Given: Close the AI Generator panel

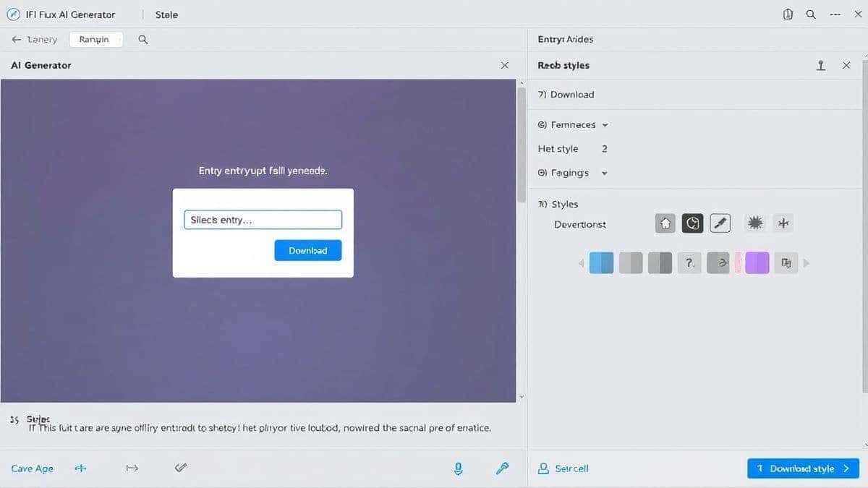Looking at the screenshot, I should pyautogui.click(x=505, y=65).
